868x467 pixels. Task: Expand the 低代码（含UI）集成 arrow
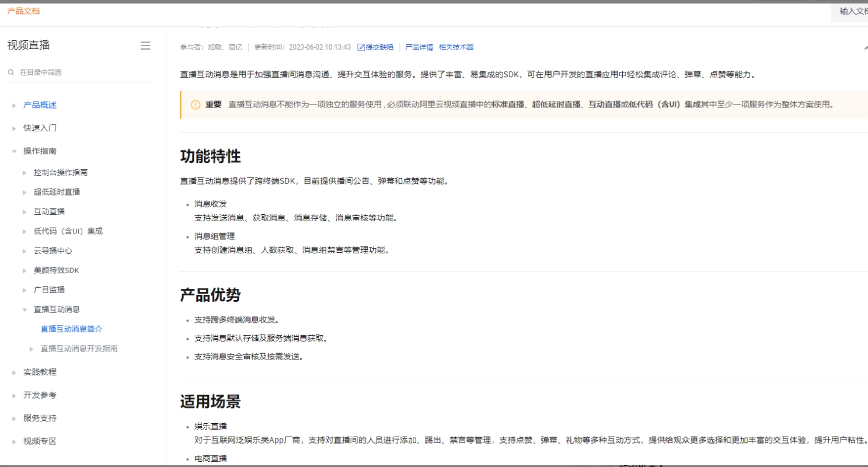(25, 232)
